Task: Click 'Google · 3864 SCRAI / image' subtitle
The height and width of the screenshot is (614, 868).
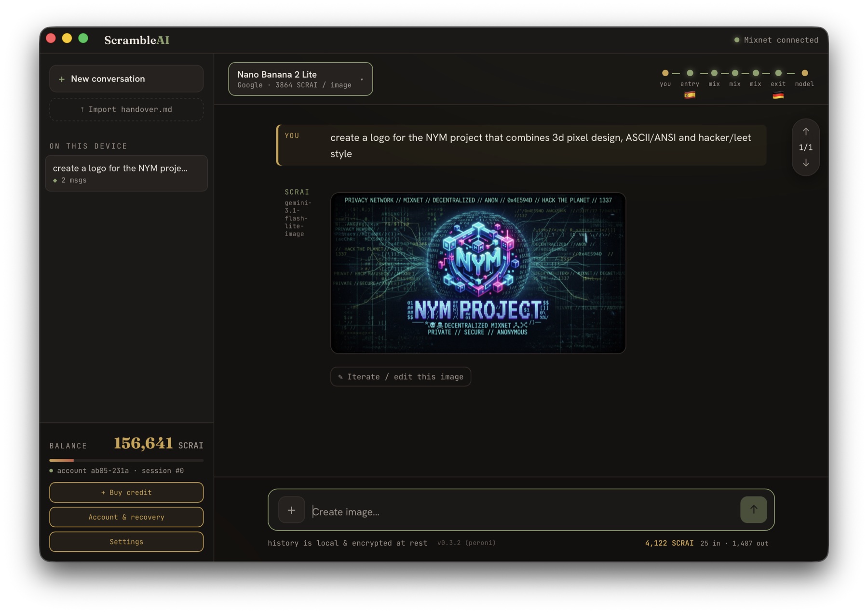Action: coord(294,85)
